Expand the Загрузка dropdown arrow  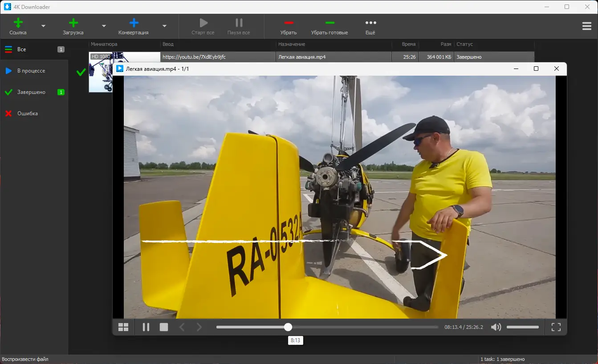(104, 26)
